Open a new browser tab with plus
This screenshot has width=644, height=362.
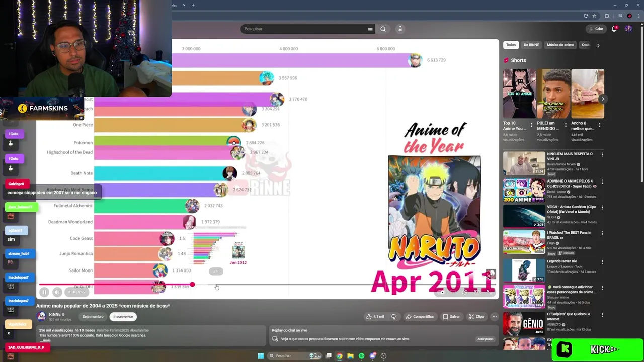pyautogui.click(x=193, y=5)
